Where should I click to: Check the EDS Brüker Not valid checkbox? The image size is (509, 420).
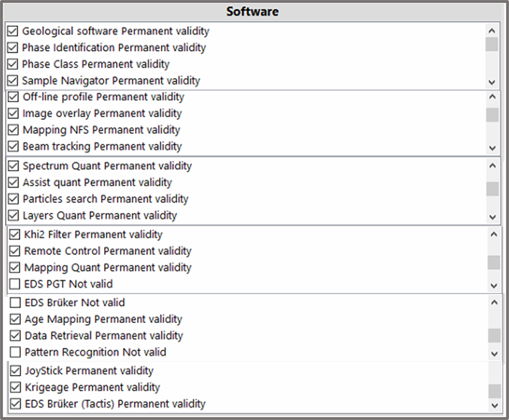(x=16, y=302)
